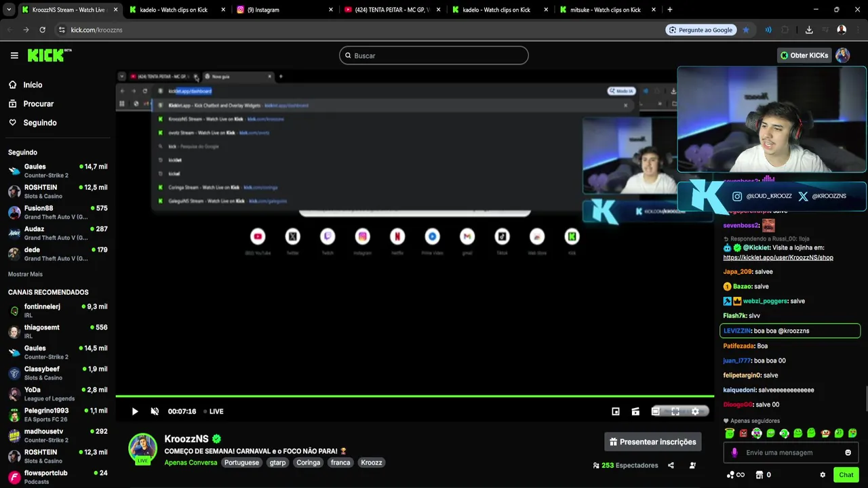Open dede channel
The width and height of the screenshot is (868, 488).
[58, 254]
